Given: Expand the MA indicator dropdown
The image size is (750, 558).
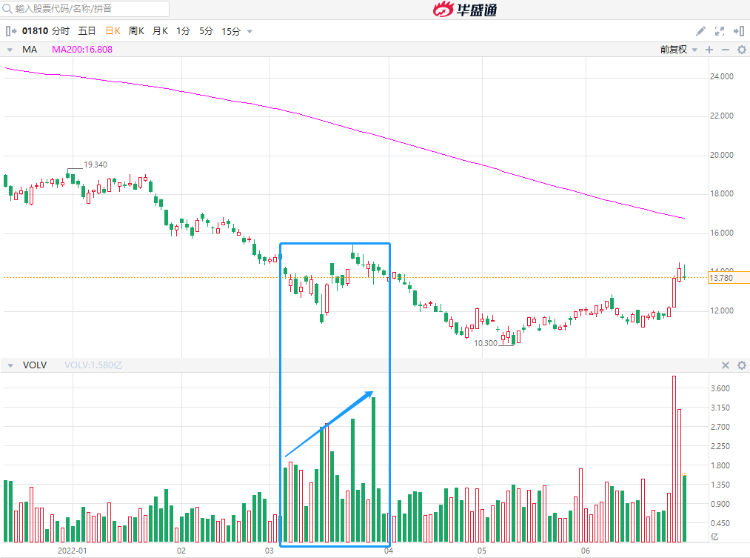Looking at the screenshot, I should [x=11, y=49].
